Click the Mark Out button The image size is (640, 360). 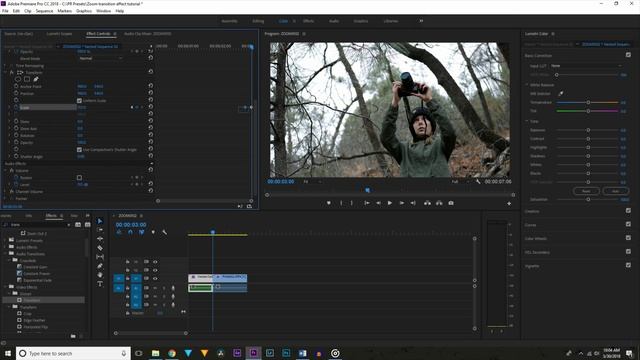point(351,203)
